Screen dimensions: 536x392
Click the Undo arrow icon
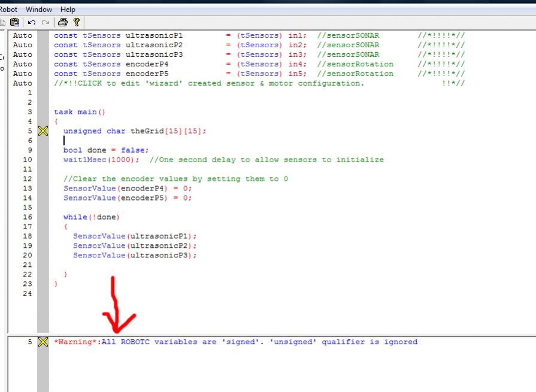click(32, 23)
